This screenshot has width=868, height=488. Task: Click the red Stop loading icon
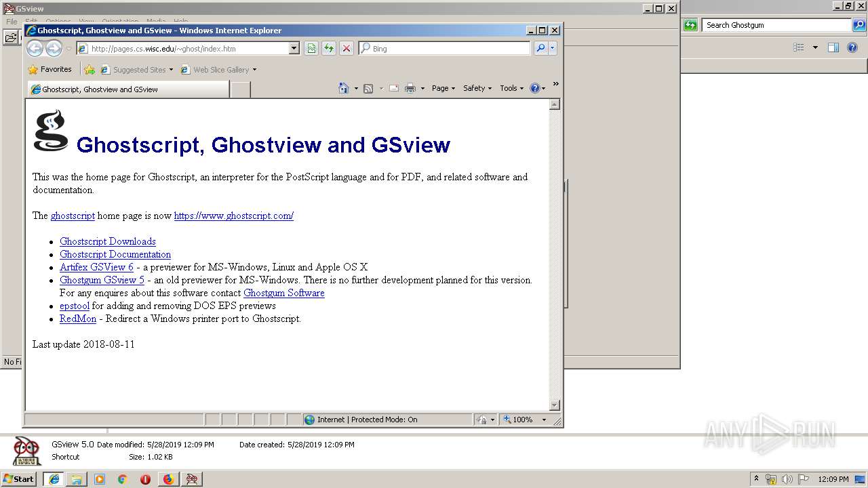(347, 48)
